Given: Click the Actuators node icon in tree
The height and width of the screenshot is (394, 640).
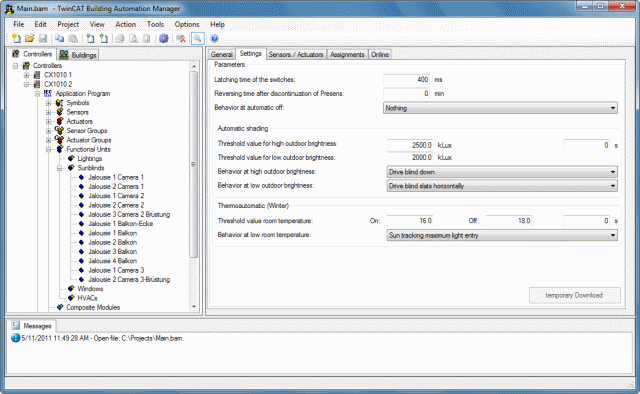Looking at the screenshot, I should click(x=60, y=121).
